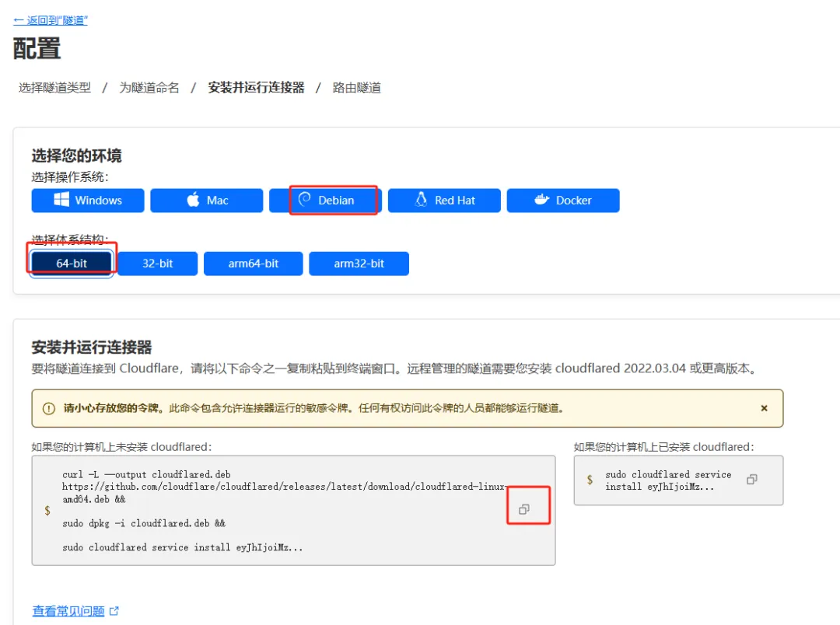The image size is (840, 625).
Task: Switch to 32-bit architecture
Action: 157,263
